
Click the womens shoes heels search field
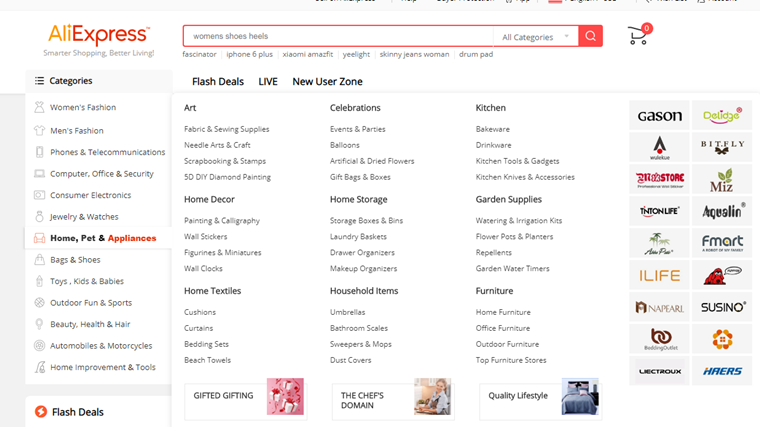click(338, 36)
